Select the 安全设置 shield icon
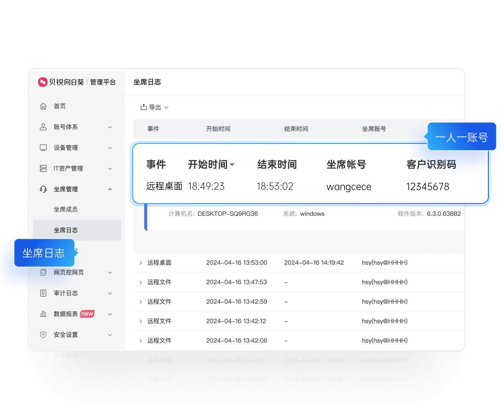Image resolution: width=504 pixels, height=420 pixels. (x=43, y=334)
